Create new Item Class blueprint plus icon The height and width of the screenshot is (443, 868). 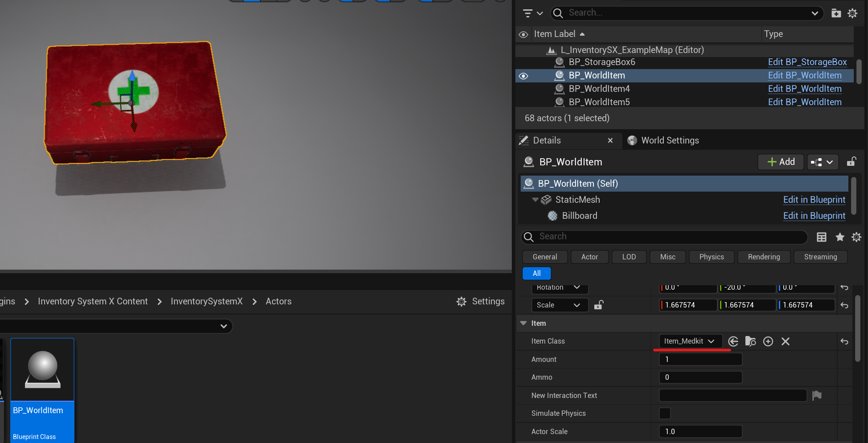click(x=768, y=341)
